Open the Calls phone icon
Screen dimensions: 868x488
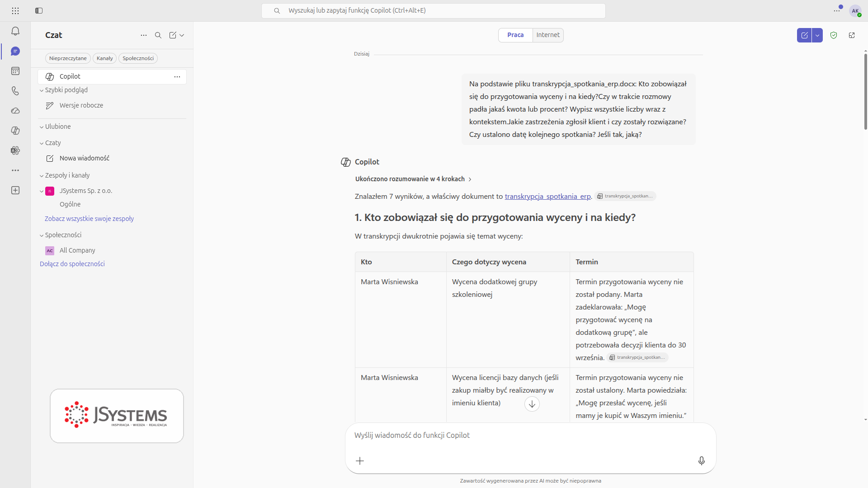(15, 91)
